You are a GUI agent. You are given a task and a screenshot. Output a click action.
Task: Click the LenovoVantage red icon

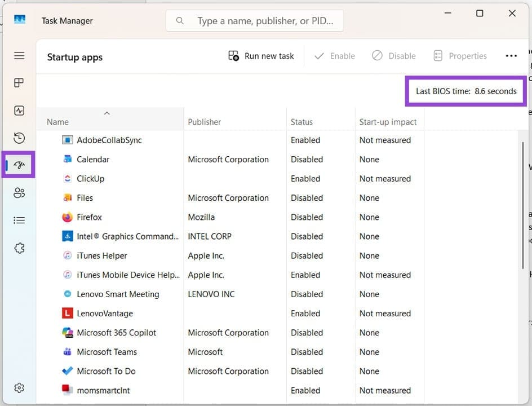(x=68, y=313)
